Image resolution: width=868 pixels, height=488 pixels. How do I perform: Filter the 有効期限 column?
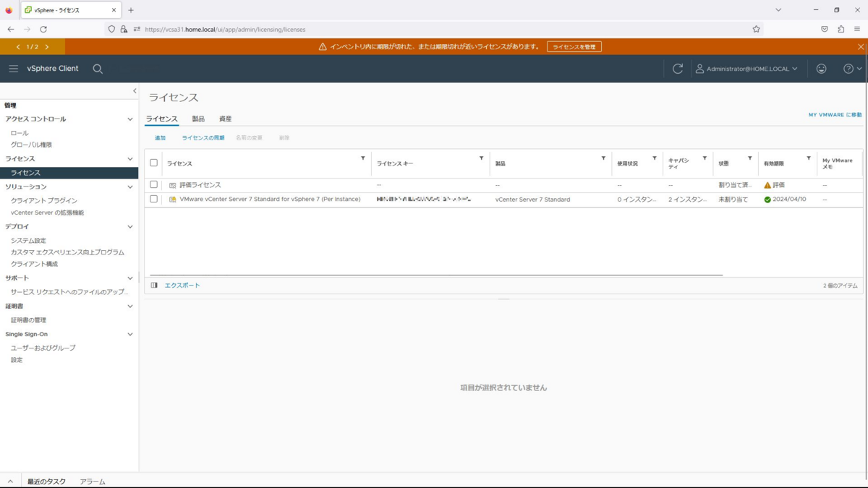click(809, 158)
